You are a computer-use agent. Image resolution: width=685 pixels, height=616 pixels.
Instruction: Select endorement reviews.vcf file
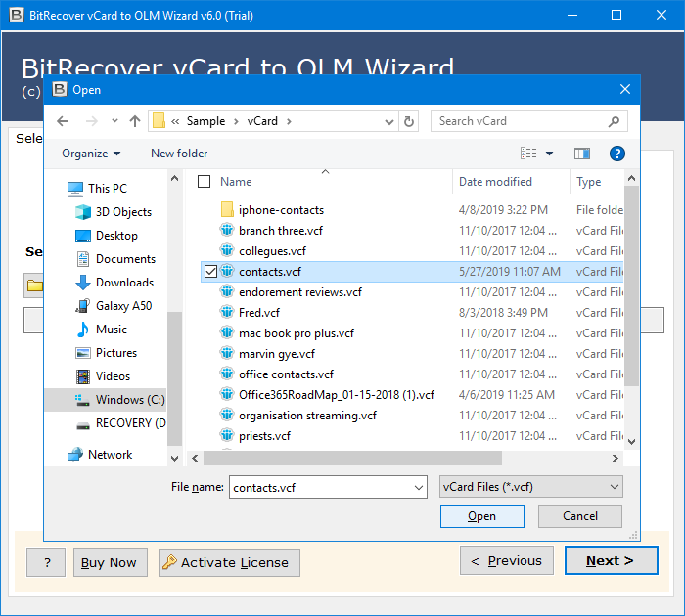(300, 292)
